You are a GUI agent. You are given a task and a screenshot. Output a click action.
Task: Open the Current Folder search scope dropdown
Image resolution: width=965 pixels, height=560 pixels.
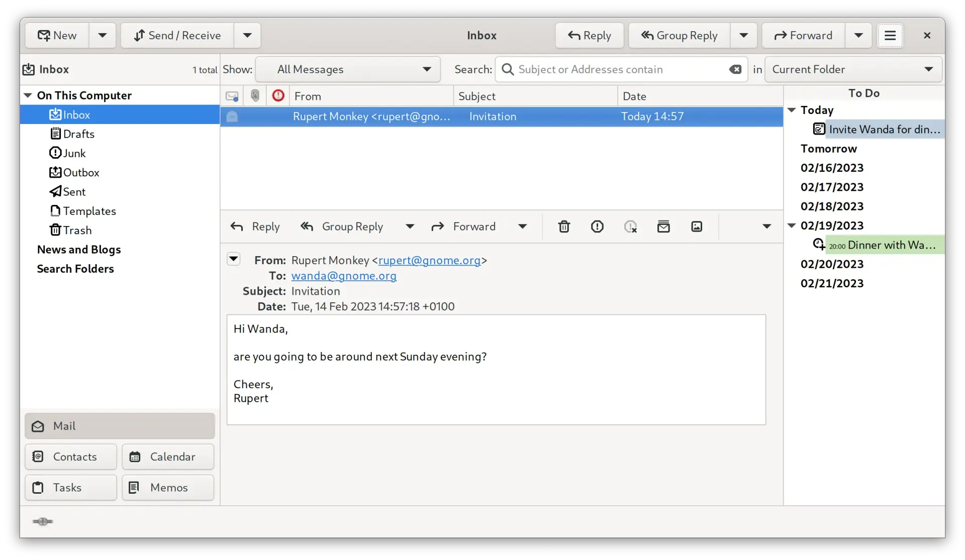(x=853, y=69)
